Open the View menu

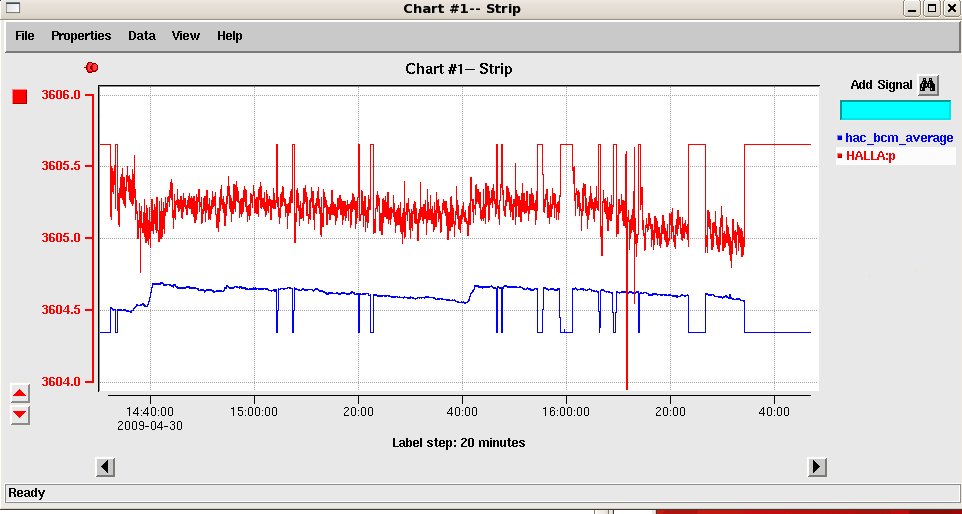(185, 36)
